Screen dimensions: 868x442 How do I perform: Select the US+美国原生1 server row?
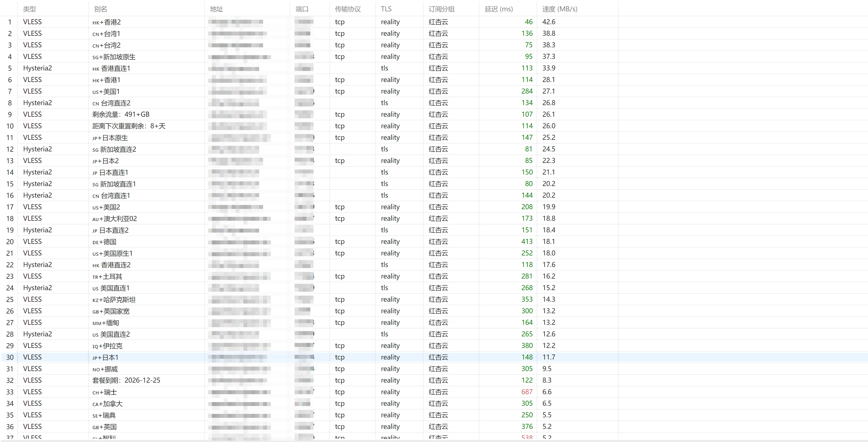coord(434,253)
